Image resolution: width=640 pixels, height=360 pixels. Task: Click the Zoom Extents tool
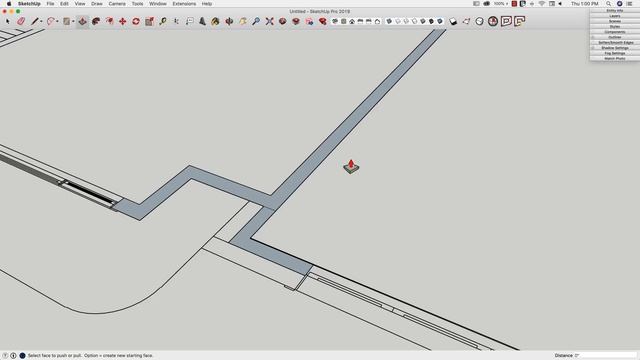(269, 21)
